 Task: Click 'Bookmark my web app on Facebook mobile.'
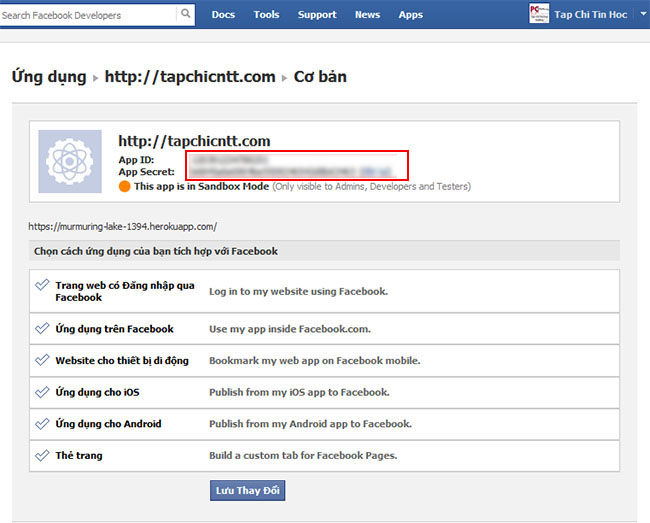point(315,361)
